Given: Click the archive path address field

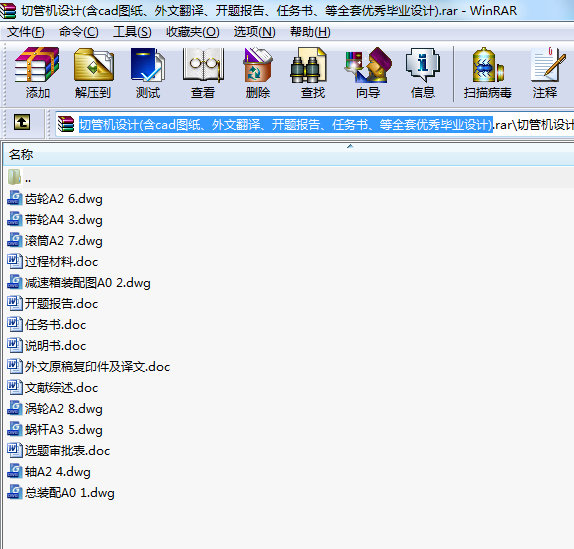Looking at the screenshot, I should point(315,125).
